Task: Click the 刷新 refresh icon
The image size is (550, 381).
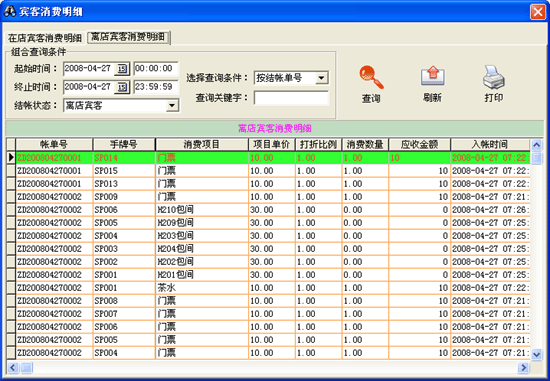Action: pyautogui.click(x=432, y=76)
